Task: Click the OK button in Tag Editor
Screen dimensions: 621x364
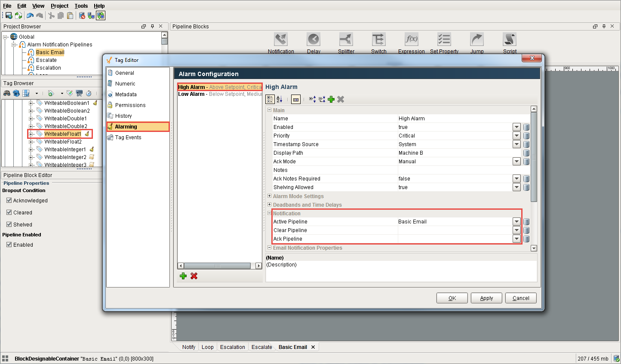Action: coord(452,298)
